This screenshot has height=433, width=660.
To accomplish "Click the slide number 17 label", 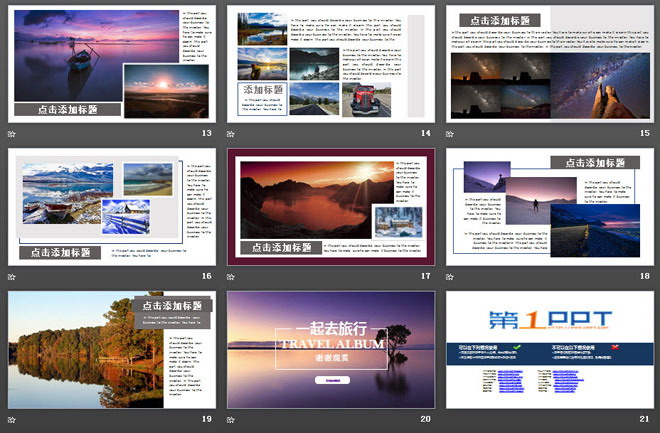I will click(426, 276).
